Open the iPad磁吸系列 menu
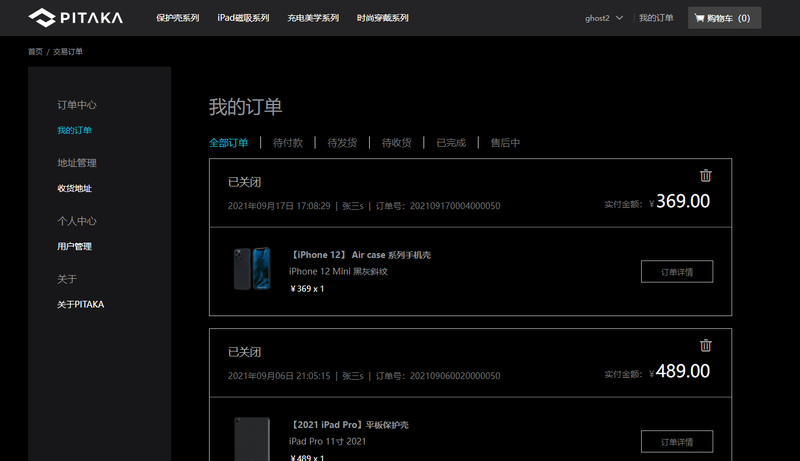The width and height of the screenshot is (800, 461). tap(243, 18)
